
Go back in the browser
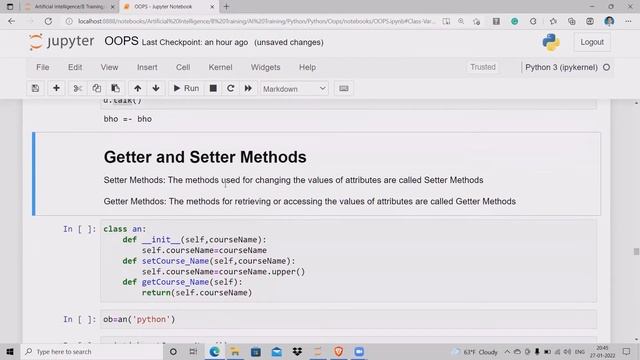(11, 21)
